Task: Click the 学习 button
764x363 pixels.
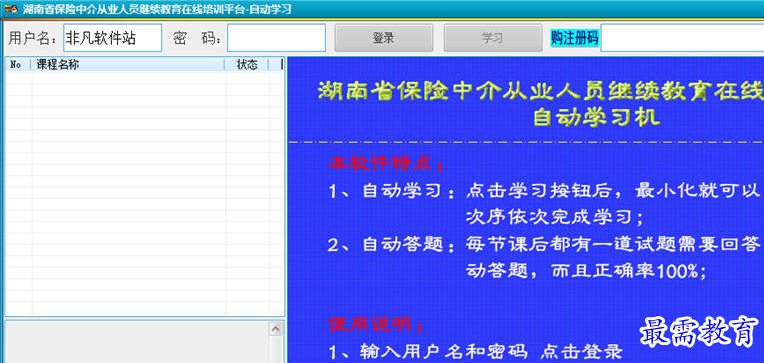Action: click(493, 38)
